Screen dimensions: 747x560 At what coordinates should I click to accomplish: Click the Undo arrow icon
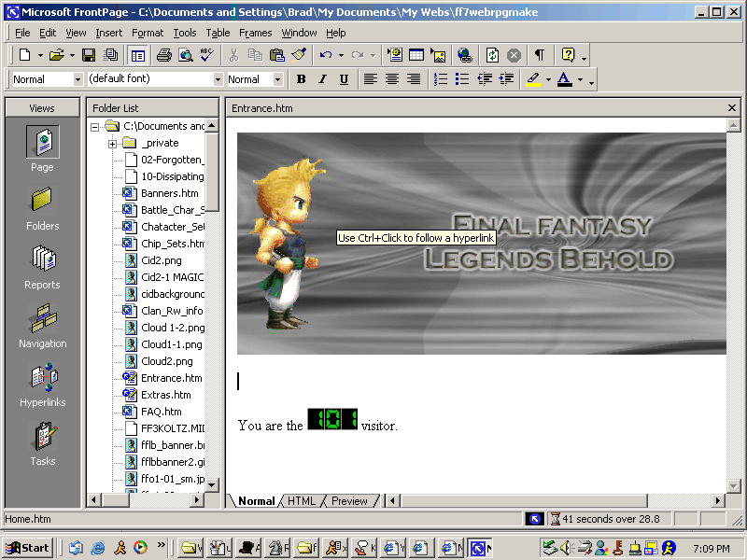[326, 55]
